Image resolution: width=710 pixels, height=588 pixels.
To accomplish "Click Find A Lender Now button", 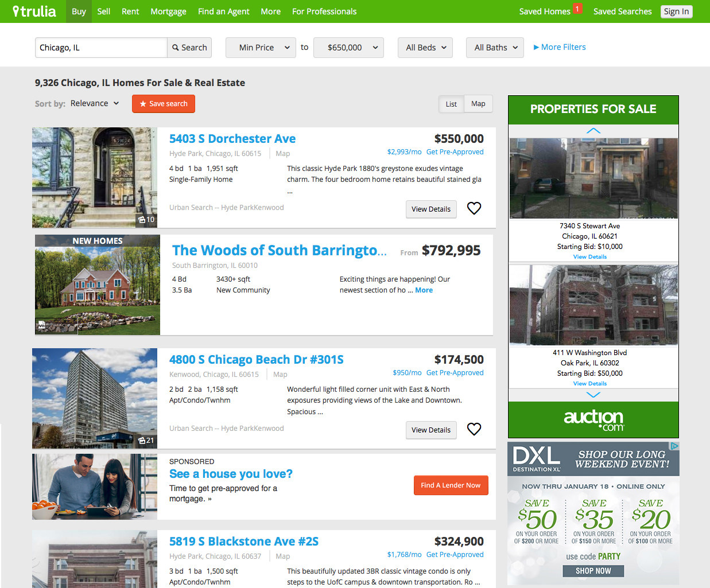I will 451,485.
